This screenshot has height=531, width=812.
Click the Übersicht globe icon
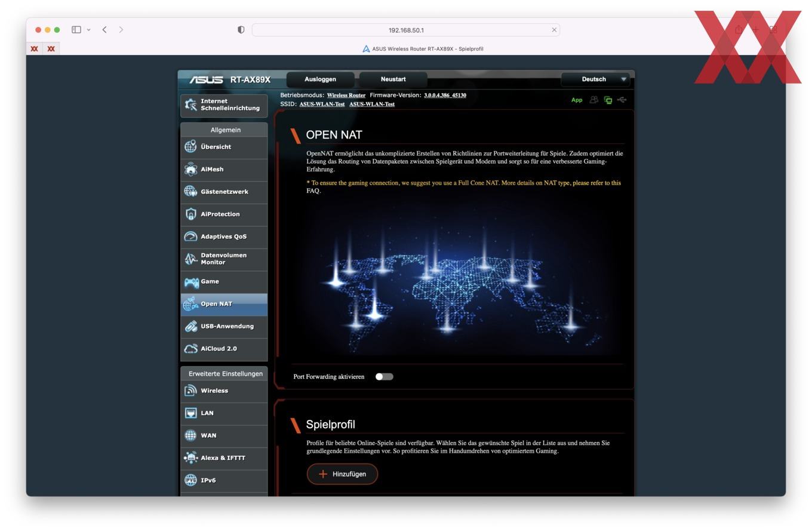coord(190,146)
